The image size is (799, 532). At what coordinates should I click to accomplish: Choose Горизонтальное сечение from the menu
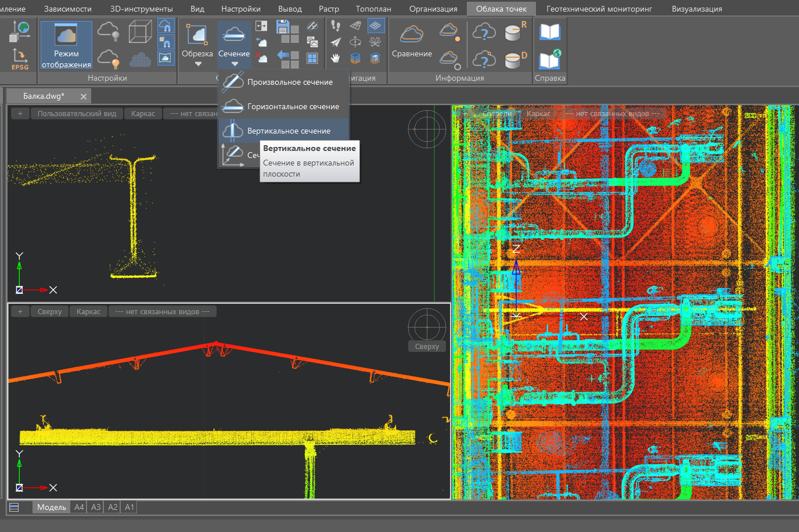(x=293, y=107)
